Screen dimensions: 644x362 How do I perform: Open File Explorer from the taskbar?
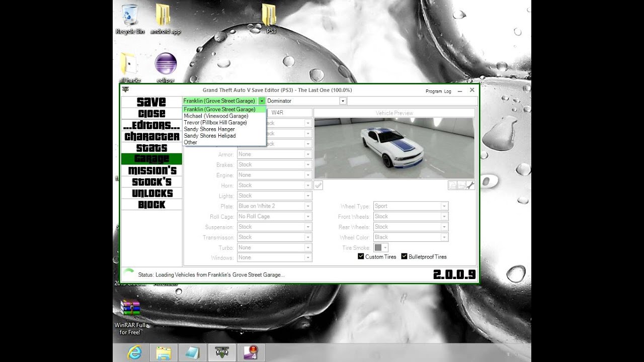coord(164,353)
